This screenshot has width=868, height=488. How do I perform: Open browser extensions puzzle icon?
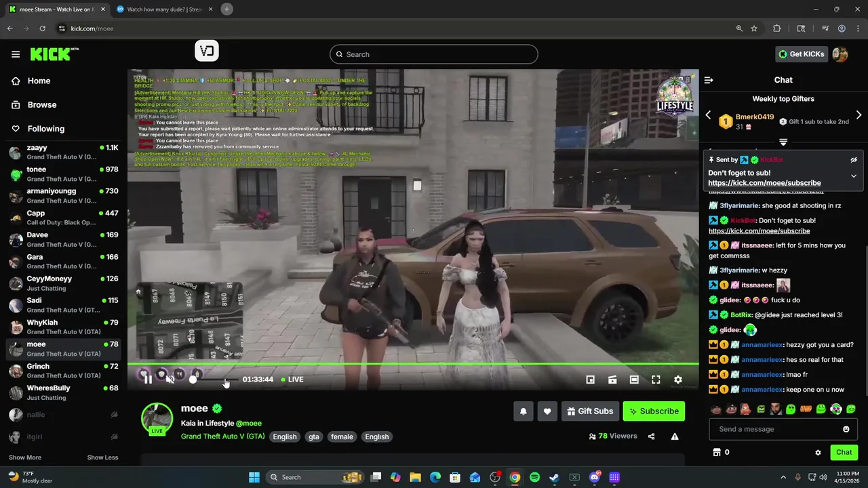click(x=777, y=28)
